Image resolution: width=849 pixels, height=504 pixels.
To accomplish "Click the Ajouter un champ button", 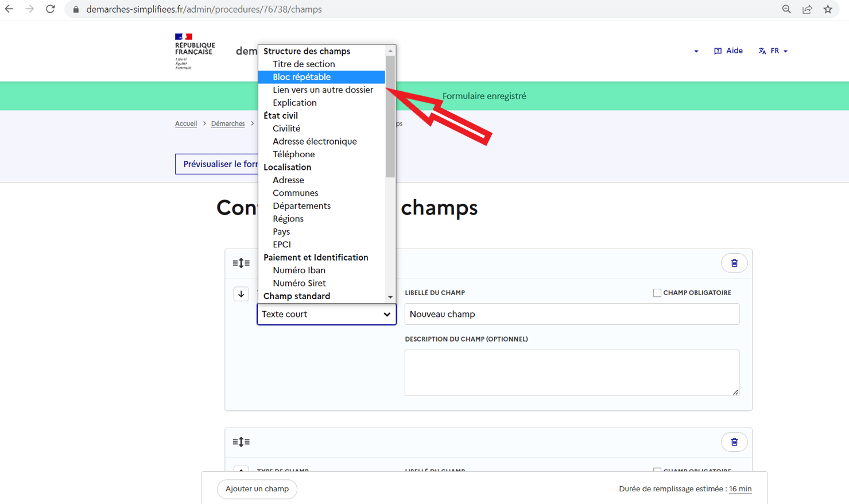I will pyautogui.click(x=257, y=489).
